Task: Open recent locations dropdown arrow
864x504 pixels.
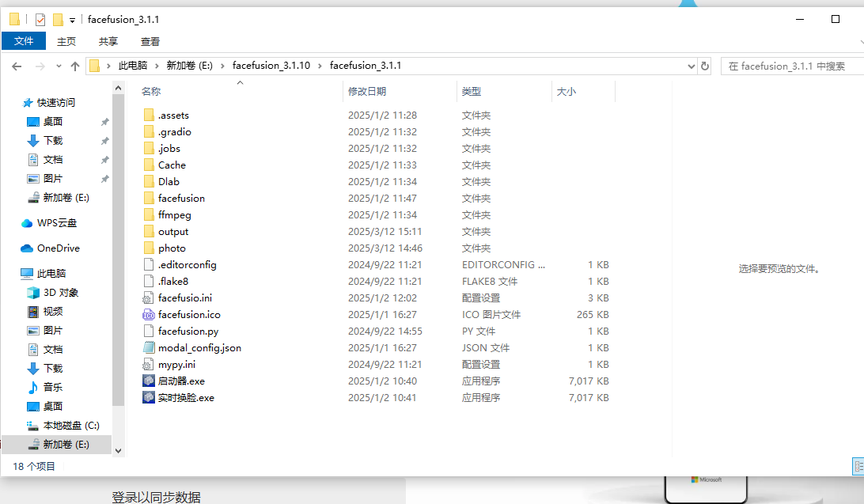Action: pyautogui.click(x=59, y=66)
